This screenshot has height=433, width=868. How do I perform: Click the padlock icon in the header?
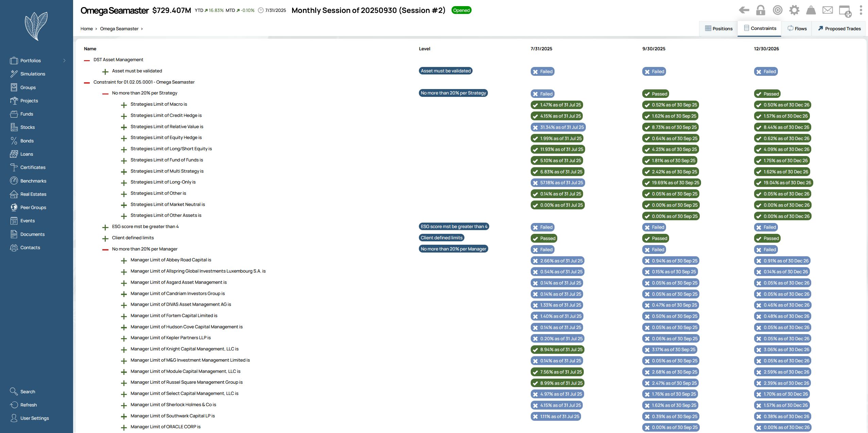(x=761, y=10)
